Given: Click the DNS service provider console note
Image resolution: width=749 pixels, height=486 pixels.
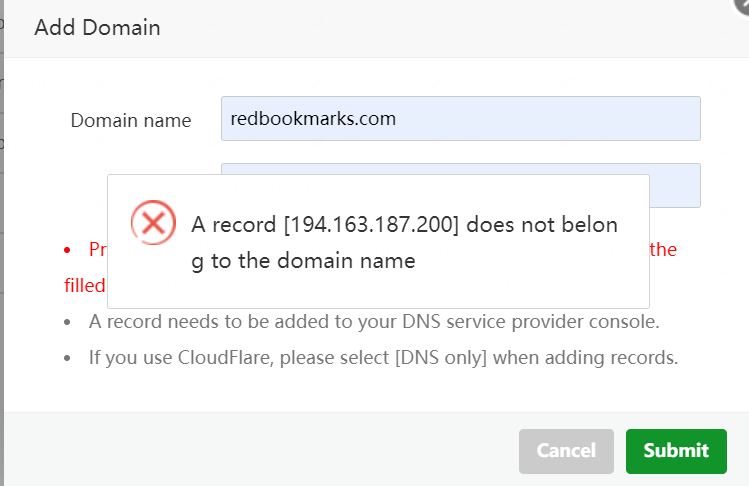Looking at the screenshot, I should pyautogui.click(x=373, y=322).
